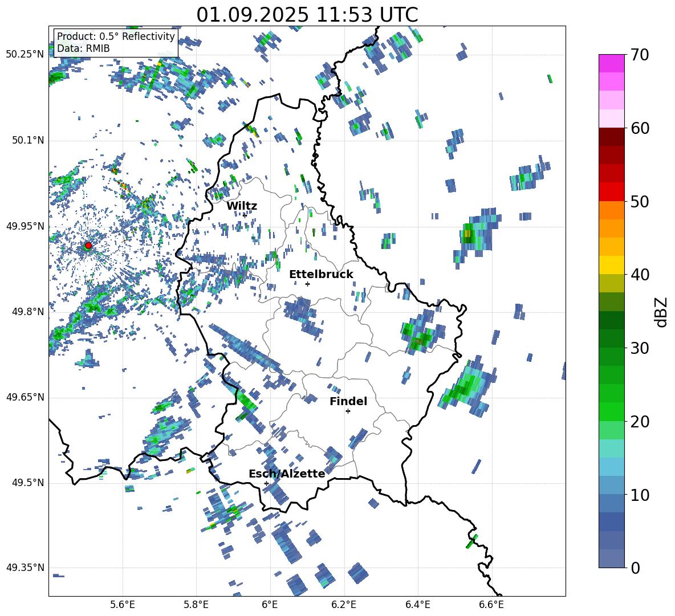Viewport: 675px width, 616px height.
Task: Click the 50.25°N latitude tick label
Action: click(25, 55)
